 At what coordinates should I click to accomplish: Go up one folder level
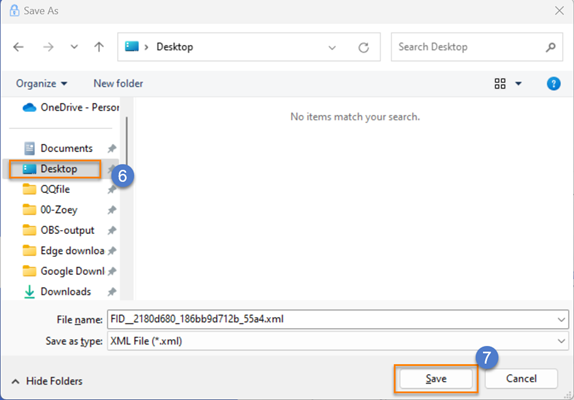(99, 47)
